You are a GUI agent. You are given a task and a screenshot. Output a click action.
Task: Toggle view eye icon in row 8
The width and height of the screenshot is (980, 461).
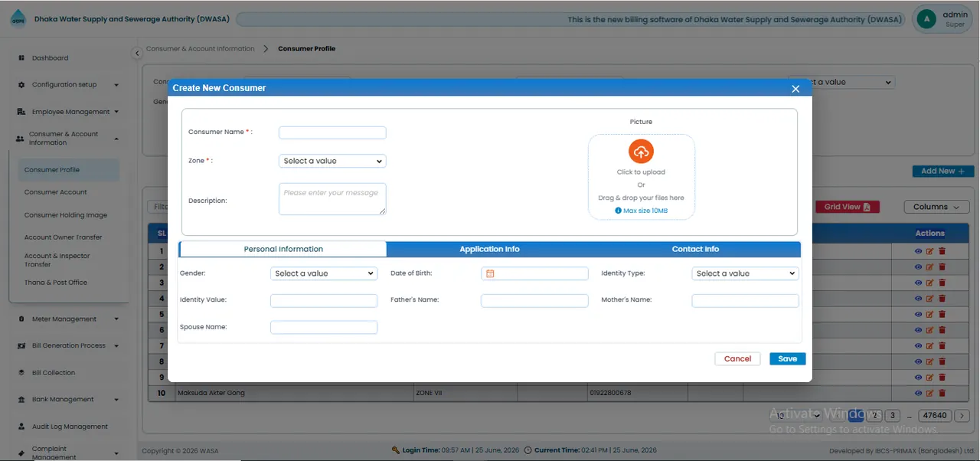click(918, 361)
